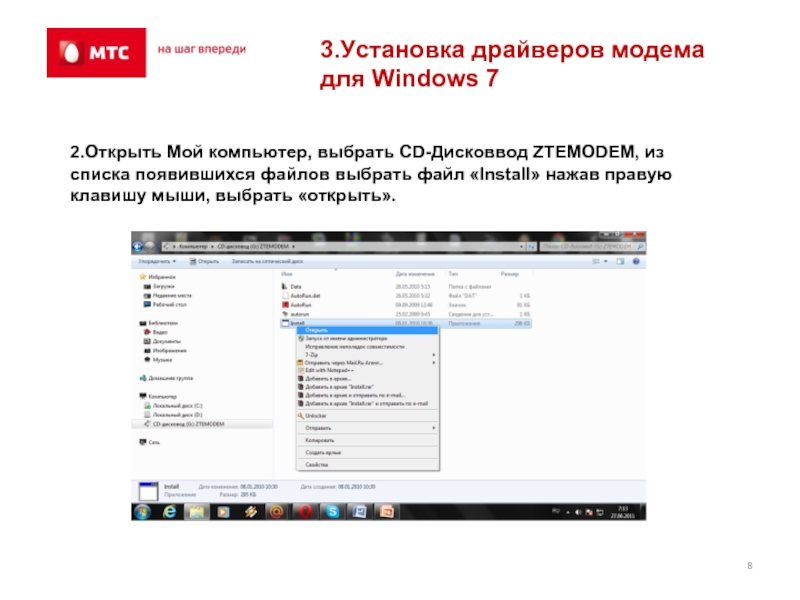Choose Добавить в архив "Install.rar" entry
Viewport: 800px width, 600px height.
(x=367, y=387)
